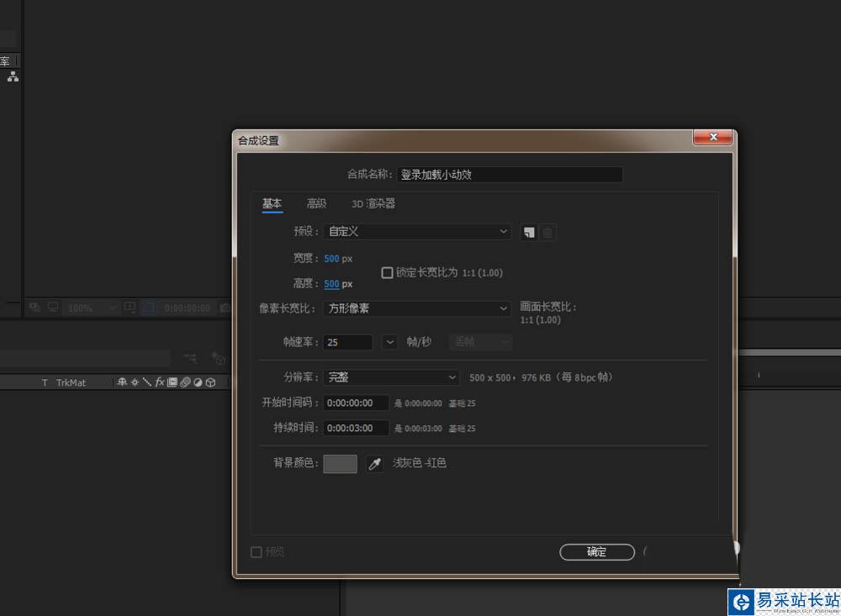
Task: Click the 开始时间码 0:00:00:00 field
Action: [356, 403]
